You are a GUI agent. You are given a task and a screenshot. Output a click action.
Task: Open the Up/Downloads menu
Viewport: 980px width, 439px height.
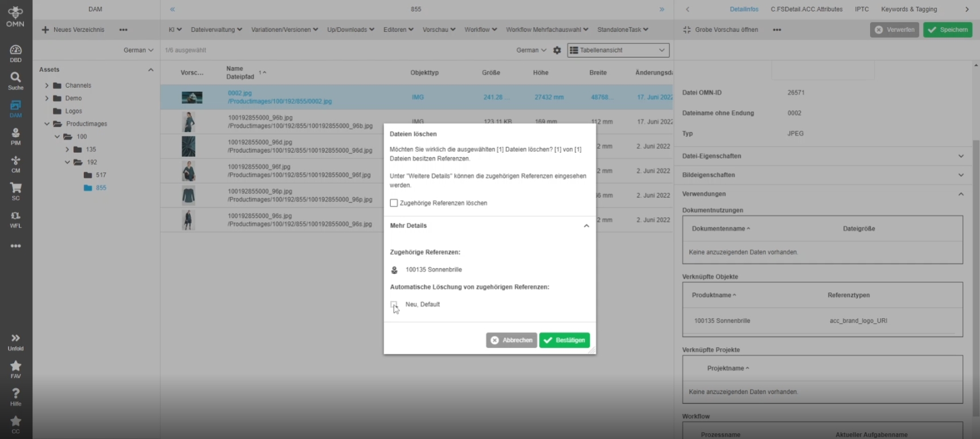[x=351, y=30]
